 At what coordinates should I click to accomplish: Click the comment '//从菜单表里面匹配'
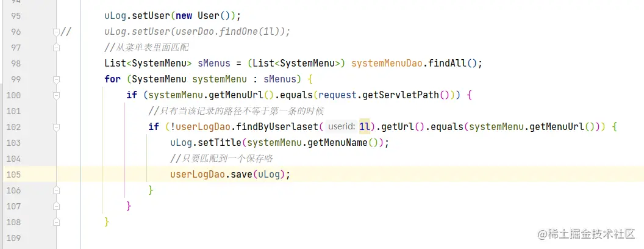coord(146,48)
